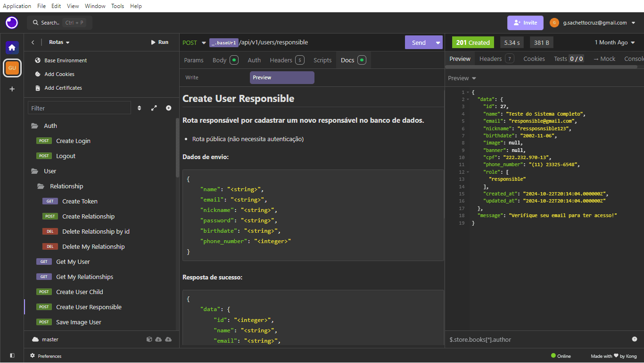Click the cloud pull icon

point(158,339)
